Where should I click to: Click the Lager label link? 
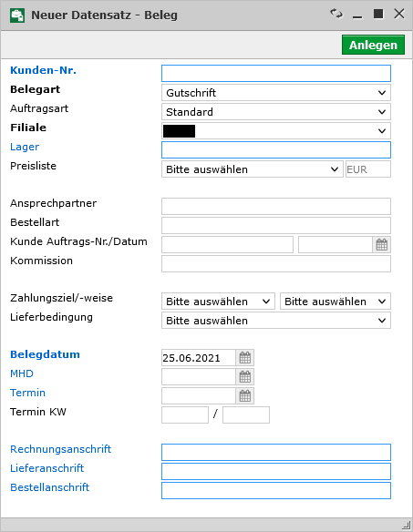(25, 147)
